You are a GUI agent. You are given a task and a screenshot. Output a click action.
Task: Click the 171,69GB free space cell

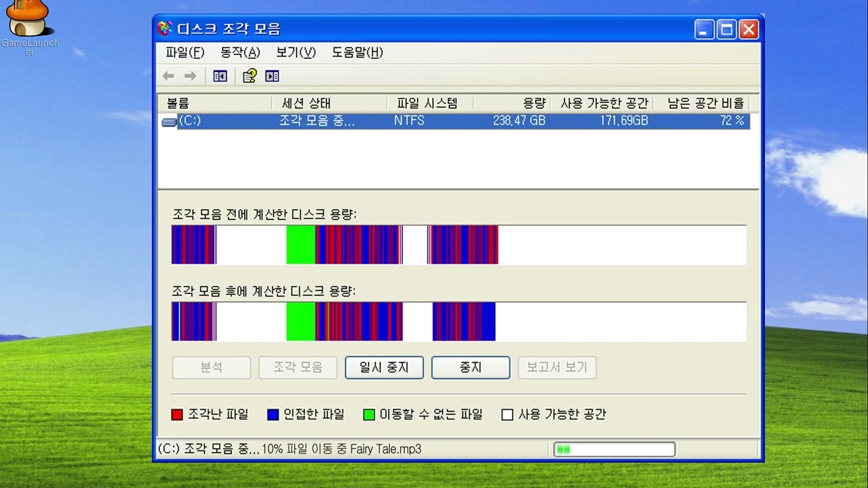coord(624,121)
